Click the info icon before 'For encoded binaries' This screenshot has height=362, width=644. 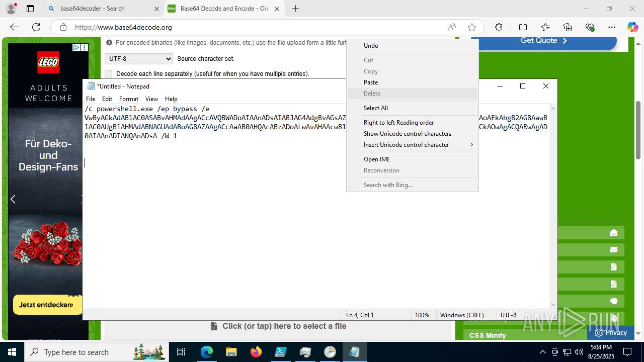(x=109, y=43)
